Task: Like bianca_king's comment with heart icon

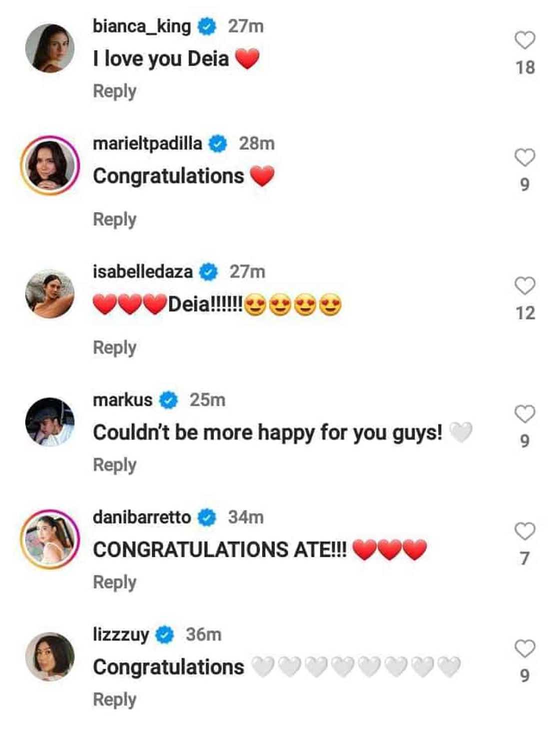Action: (524, 40)
